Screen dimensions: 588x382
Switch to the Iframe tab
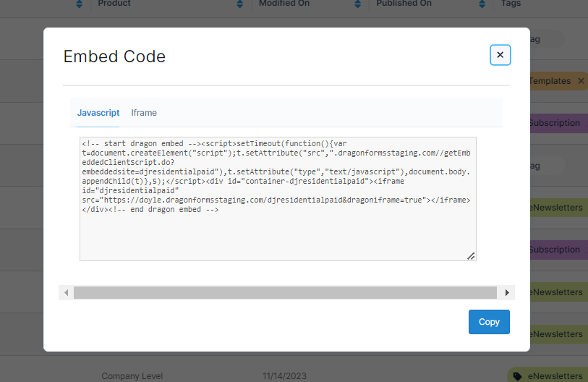pyautogui.click(x=144, y=113)
